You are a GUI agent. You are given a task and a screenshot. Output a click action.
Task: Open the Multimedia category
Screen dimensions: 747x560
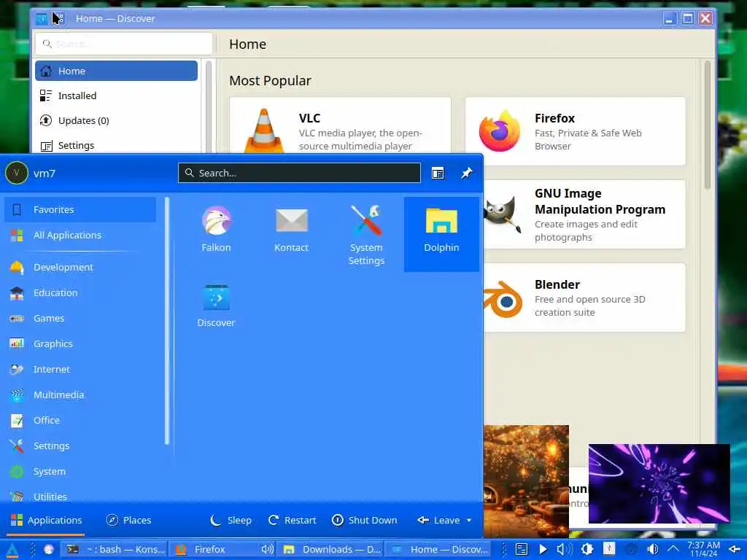80,394
